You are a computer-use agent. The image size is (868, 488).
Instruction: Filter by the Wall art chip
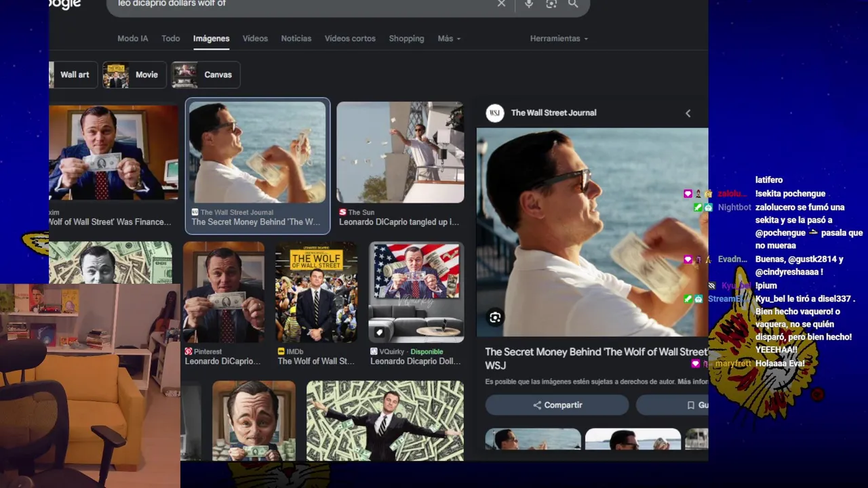point(73,75)
